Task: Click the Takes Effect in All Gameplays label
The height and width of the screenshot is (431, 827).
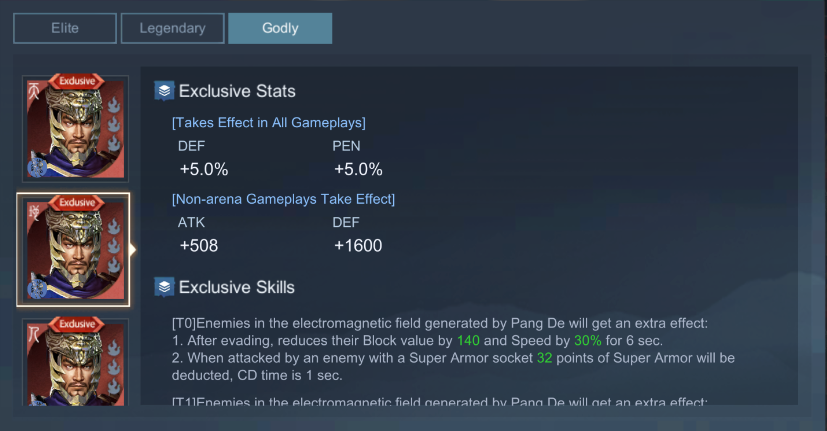Action: (x=268, y=123)
